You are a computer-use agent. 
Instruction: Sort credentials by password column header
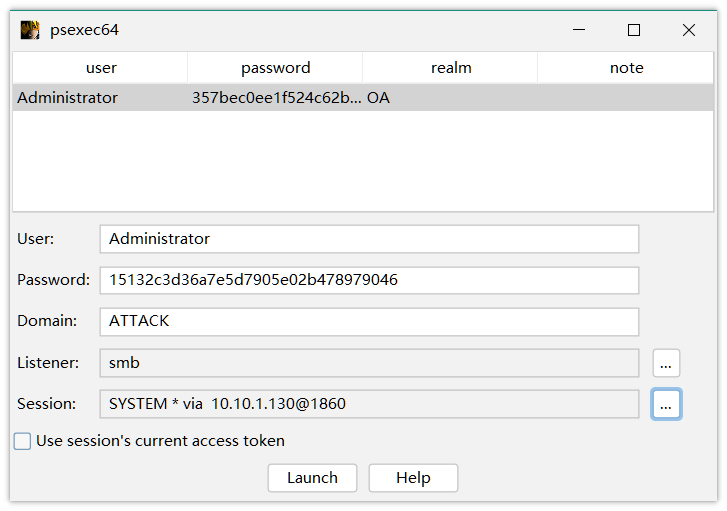[x=275, y=68]
